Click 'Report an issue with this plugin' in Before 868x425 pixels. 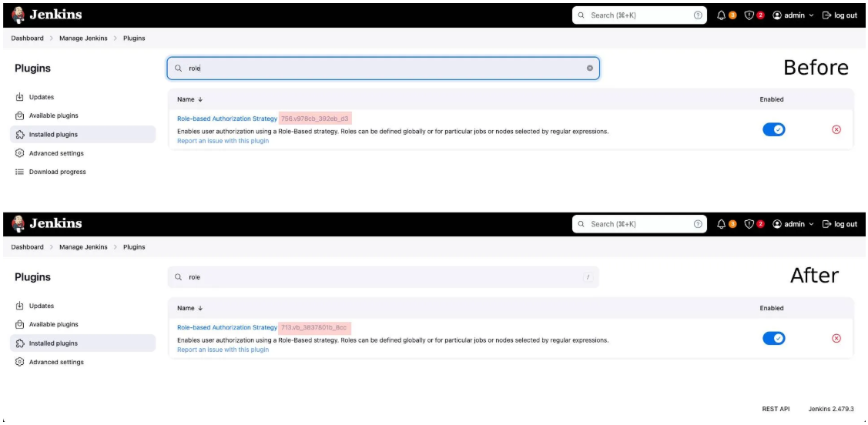[x=223, y=141]
